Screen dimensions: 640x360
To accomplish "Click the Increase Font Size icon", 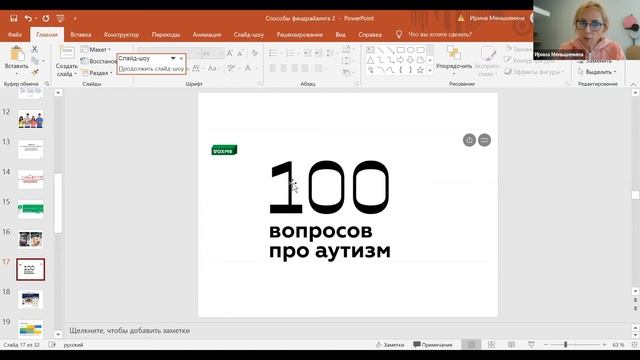I will tap(230, 53).
